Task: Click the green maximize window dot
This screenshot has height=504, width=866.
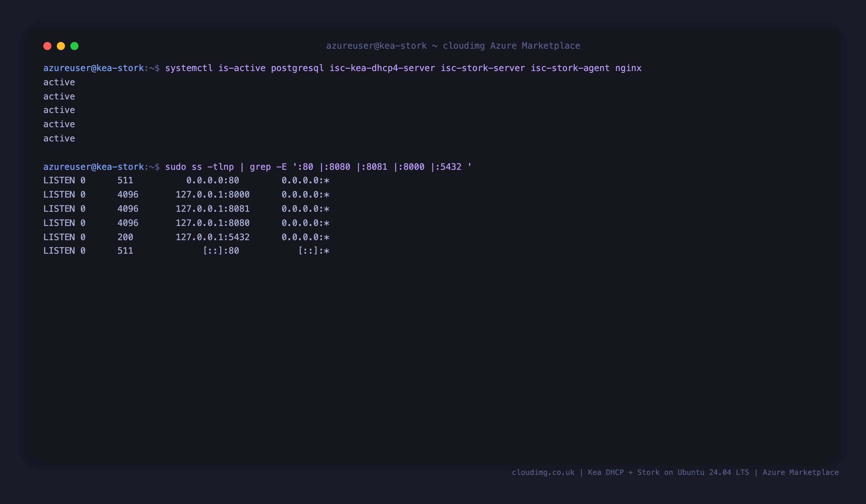Action: (x=74, y=46)
